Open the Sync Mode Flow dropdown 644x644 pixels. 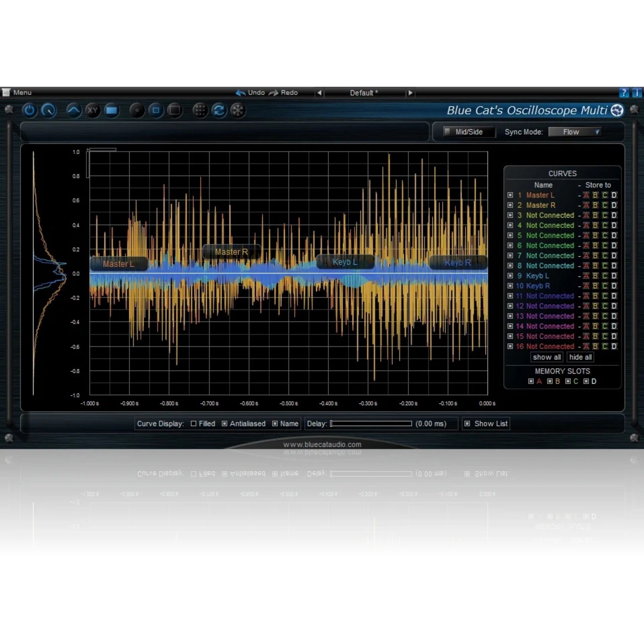tap(575, 132)
